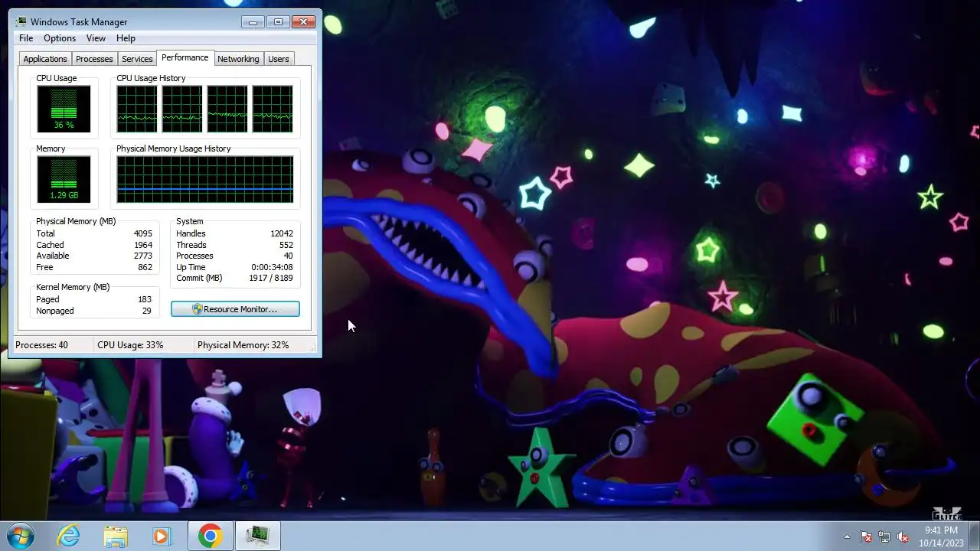Click the Task Manager taskbar icon
This screenshot has height=551, width=980.
pyautogui.click(x=258, y=536)
